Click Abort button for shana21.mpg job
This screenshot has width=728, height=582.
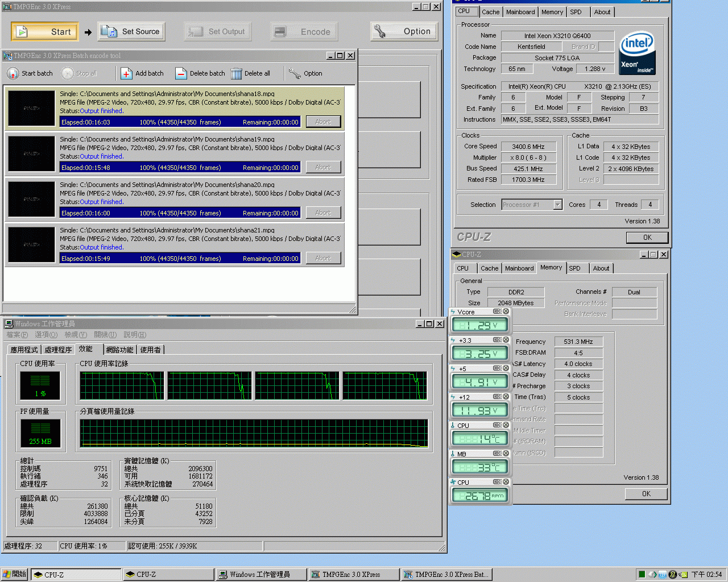coord(323,258)
